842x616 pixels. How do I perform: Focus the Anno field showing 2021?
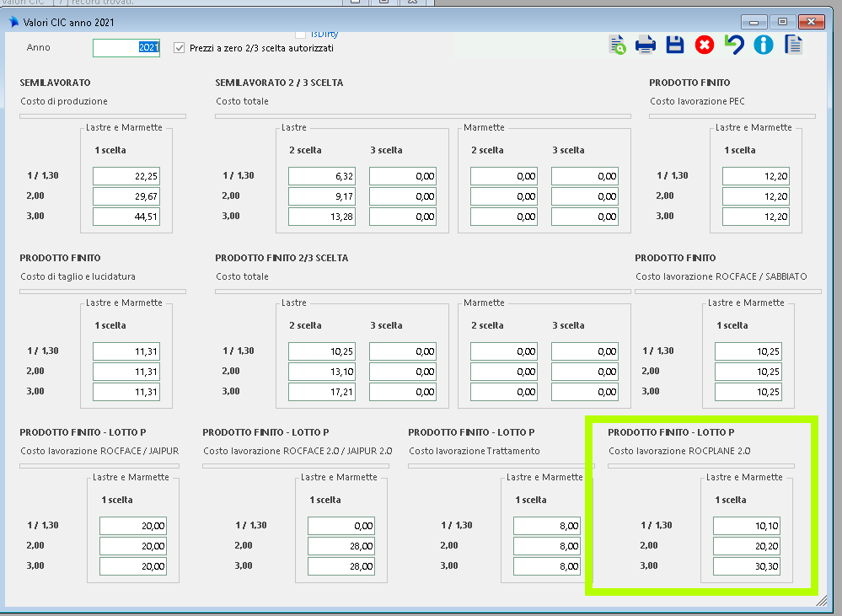[x=126, y=48]
